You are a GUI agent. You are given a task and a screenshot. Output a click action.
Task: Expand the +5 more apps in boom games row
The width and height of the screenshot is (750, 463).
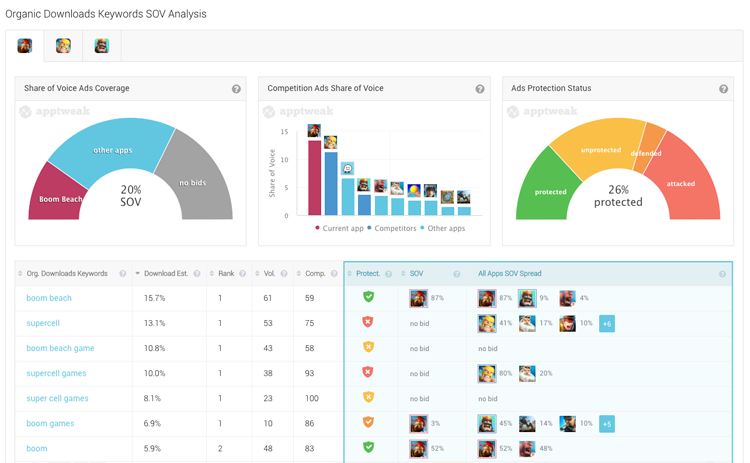[607, 424]
